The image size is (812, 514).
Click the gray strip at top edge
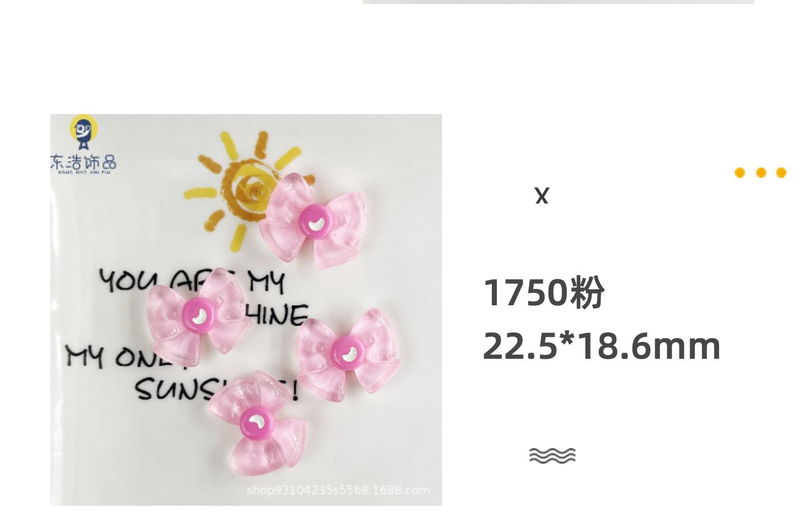click(559, 2)
